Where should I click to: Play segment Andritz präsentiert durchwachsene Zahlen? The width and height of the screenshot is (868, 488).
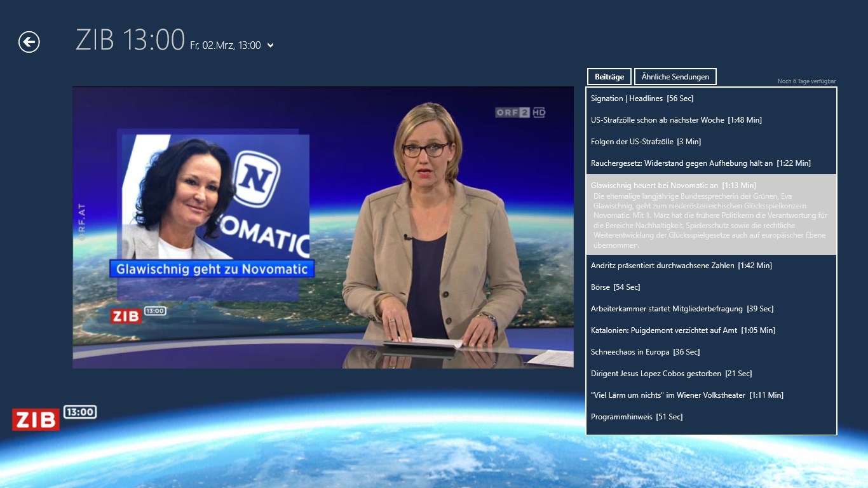click(711, 266)
